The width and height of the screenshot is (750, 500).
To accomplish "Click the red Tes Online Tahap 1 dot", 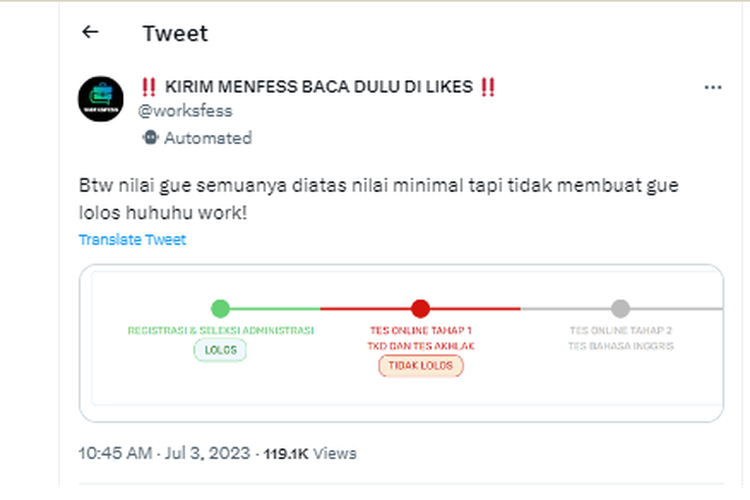I will [420, 309].
